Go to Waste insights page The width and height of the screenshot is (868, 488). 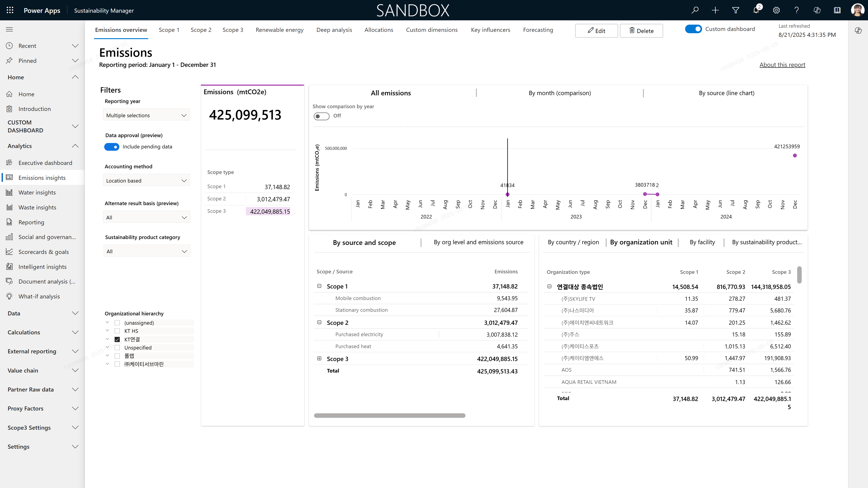tap(37, 207)
